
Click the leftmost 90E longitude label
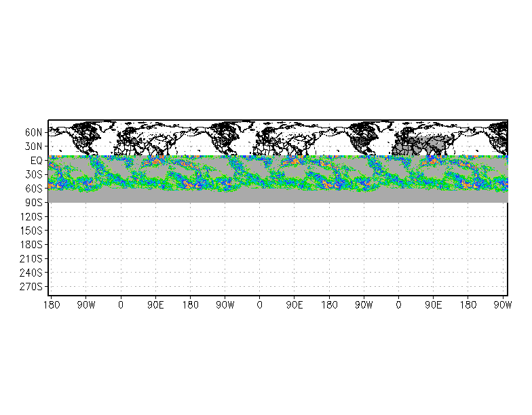(155, 305)
